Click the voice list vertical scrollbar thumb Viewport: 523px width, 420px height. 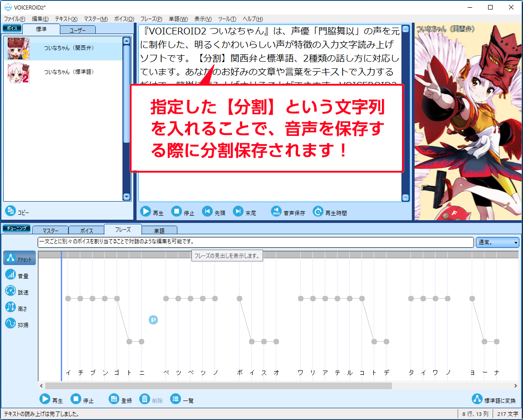(x=127, y=94)
